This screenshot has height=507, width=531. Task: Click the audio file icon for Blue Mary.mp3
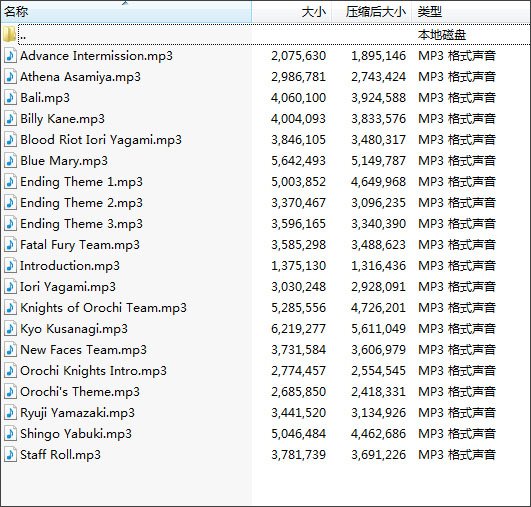[10, 161]
